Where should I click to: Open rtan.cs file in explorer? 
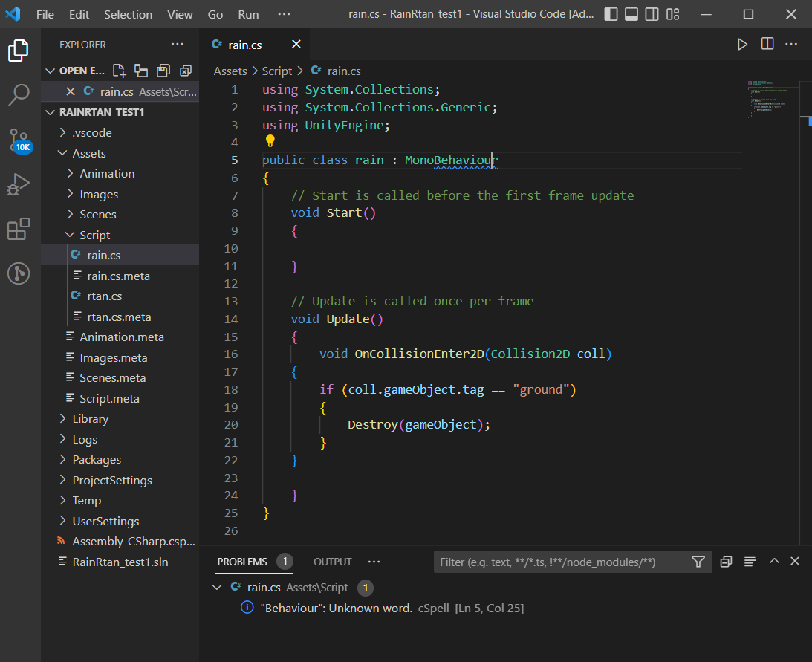(x=120, y=296)
